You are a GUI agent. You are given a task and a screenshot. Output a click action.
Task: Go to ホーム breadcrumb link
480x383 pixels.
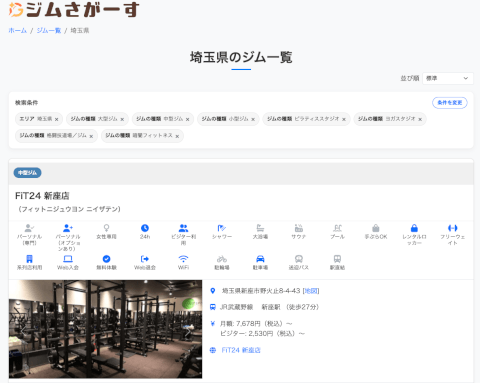click(17, 31)
